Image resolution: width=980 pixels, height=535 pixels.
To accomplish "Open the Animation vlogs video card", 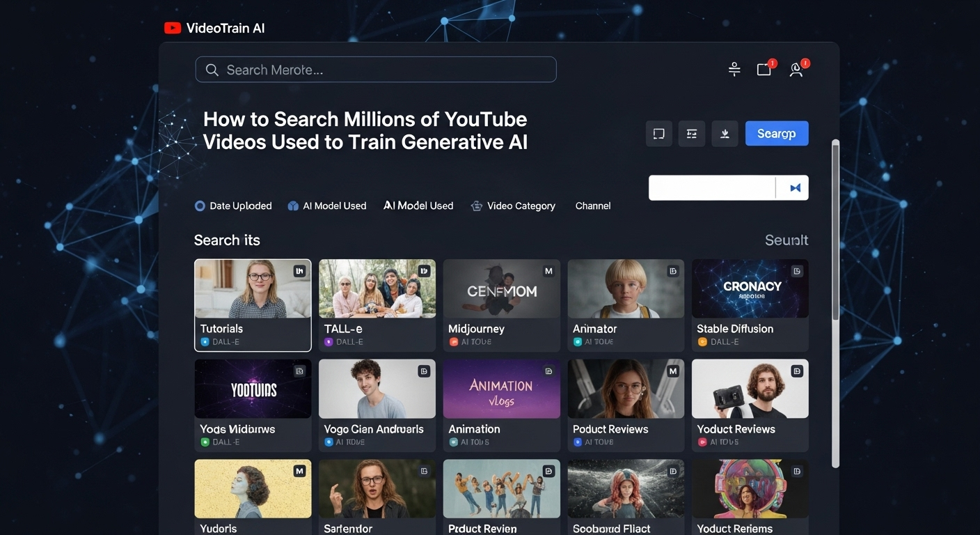I will [501, 405].
